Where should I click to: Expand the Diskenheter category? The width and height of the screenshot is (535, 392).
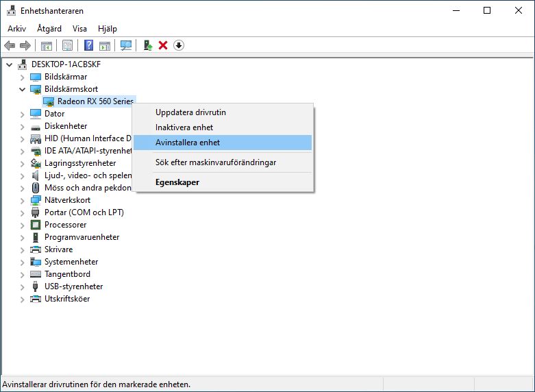pyautogui.click(x=22, y=127)
